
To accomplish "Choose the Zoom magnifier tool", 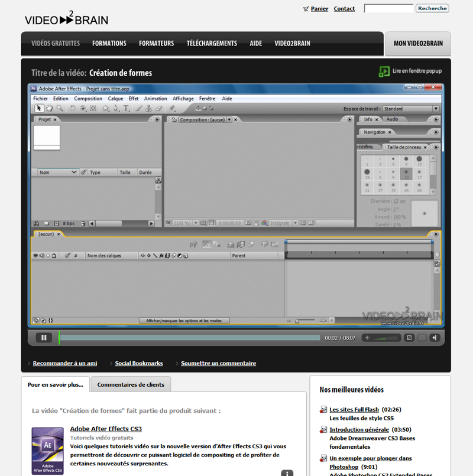I will pos(60,108).
